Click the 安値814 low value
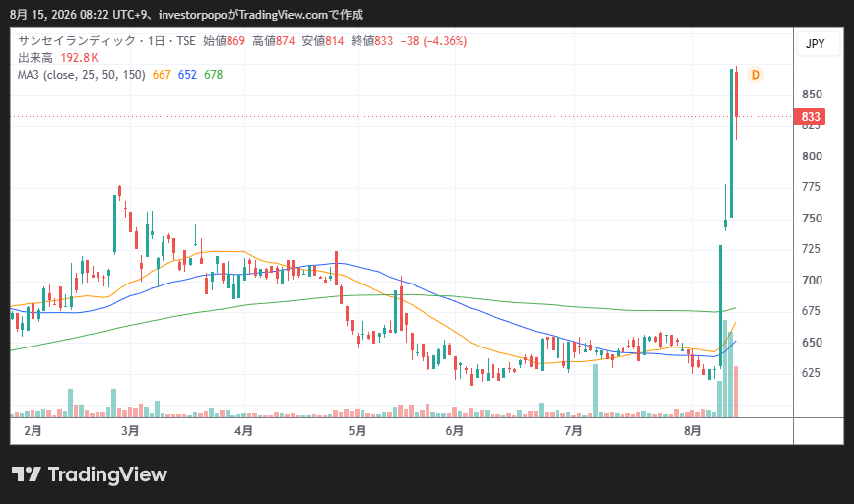854x504 pixels. pyautogui.click(x=323, y=41)
